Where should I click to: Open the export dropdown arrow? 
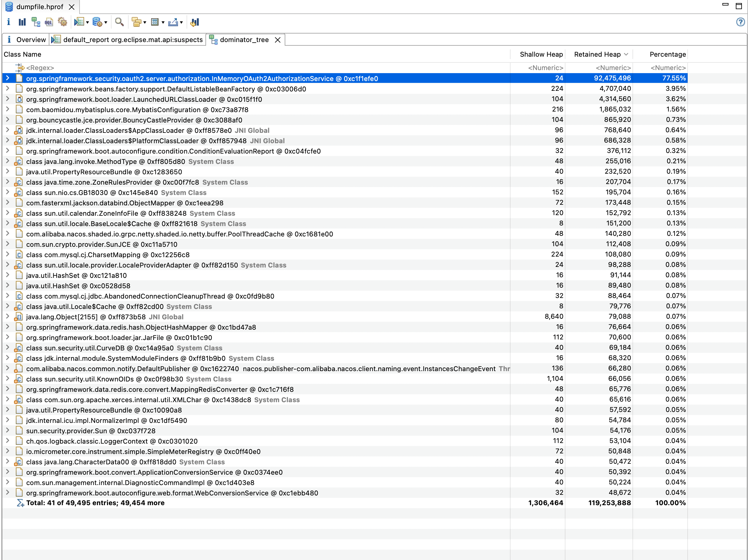[x=181, y=23]
